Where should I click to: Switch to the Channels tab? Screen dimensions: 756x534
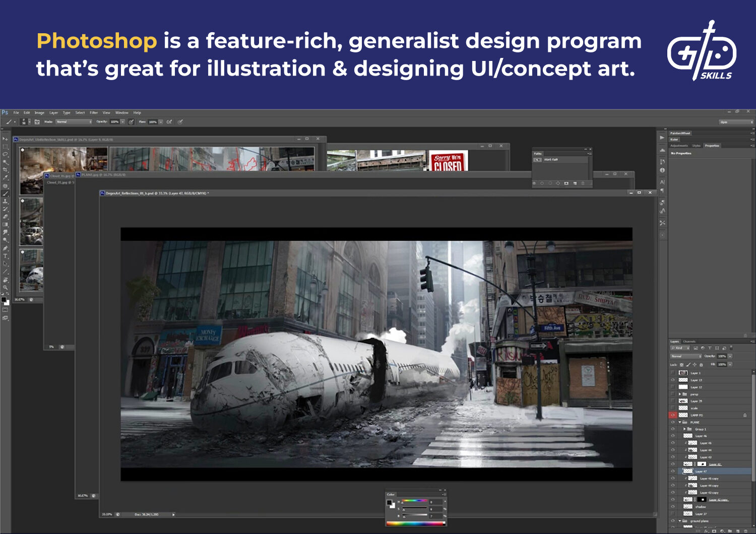(x=689, y=342)
